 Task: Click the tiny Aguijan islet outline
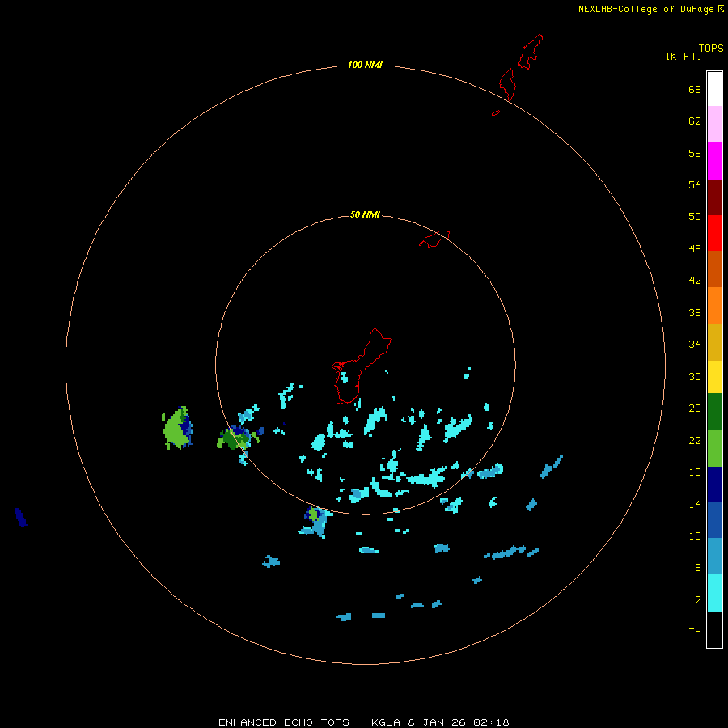click(496, 112)
